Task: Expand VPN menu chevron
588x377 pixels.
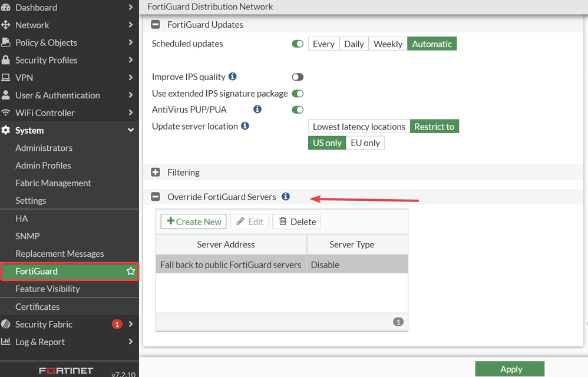Action: pos(130,78)
